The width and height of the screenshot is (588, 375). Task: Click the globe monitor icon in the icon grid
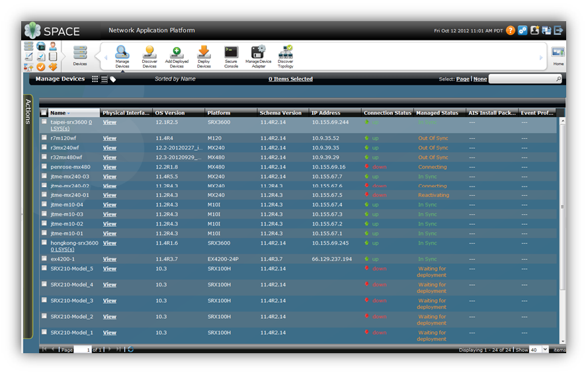pyautogui.click(x=41, y=46)
